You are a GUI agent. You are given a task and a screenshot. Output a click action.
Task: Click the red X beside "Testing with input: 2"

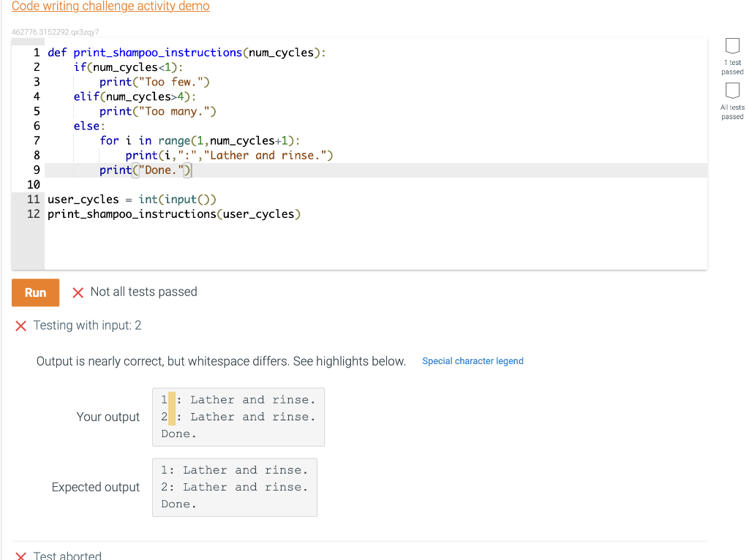click(x=20, y=325)
